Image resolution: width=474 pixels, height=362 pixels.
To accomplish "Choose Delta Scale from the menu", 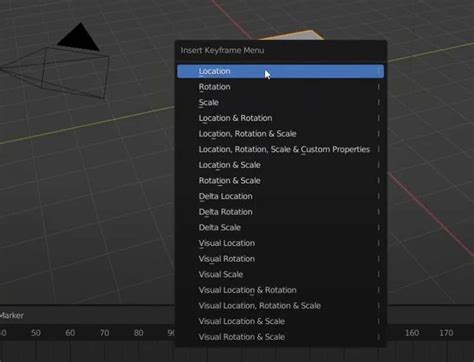I will click(280, 228).
